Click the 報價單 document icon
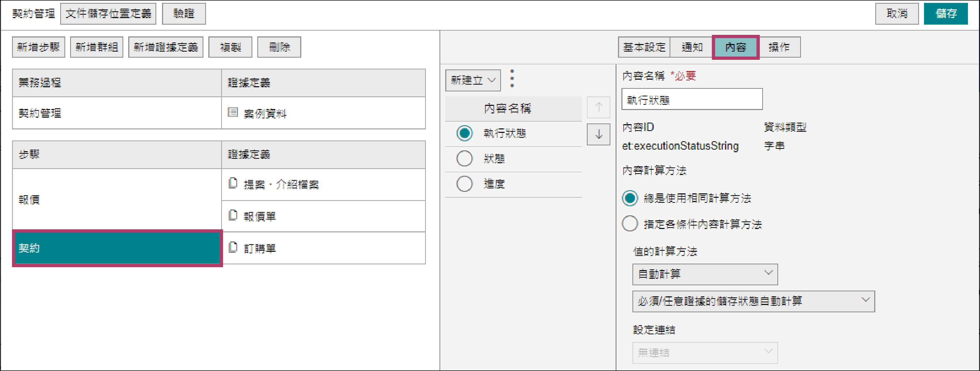 [232, 216]
